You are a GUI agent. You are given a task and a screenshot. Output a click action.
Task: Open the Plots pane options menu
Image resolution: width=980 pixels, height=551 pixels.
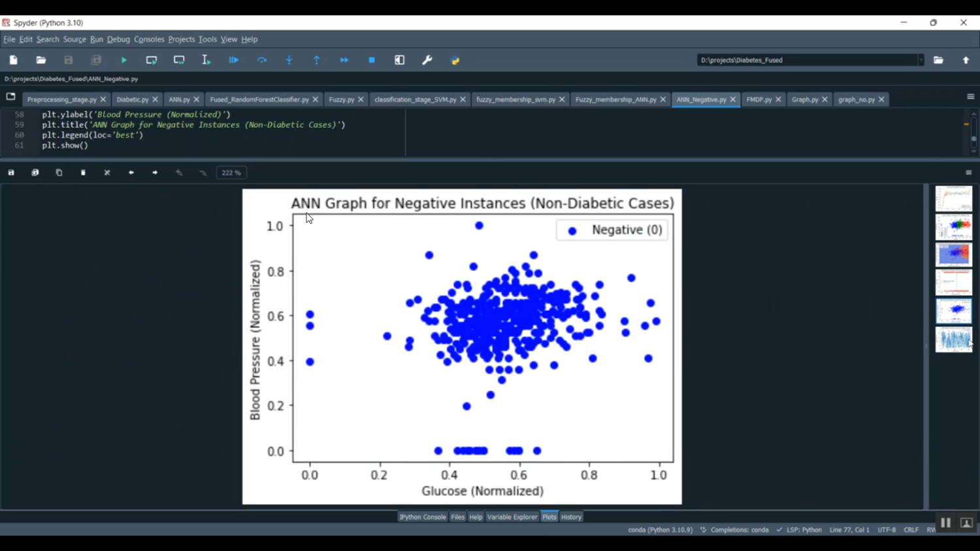tap(968, 173)
